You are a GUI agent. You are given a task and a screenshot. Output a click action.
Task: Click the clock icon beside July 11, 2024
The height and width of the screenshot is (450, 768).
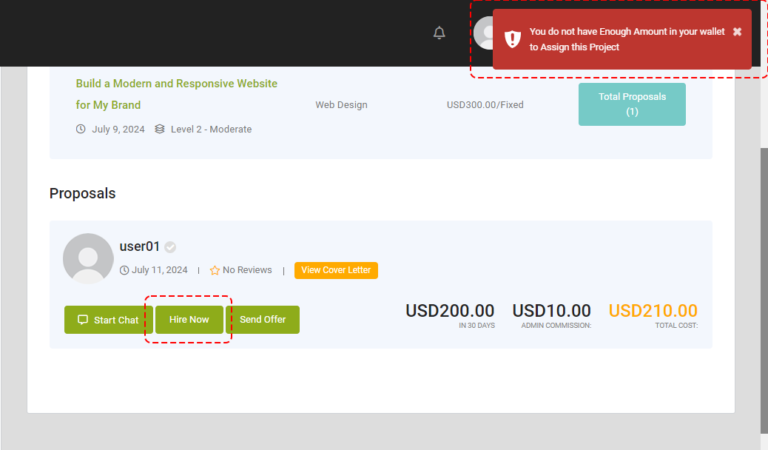124,270
